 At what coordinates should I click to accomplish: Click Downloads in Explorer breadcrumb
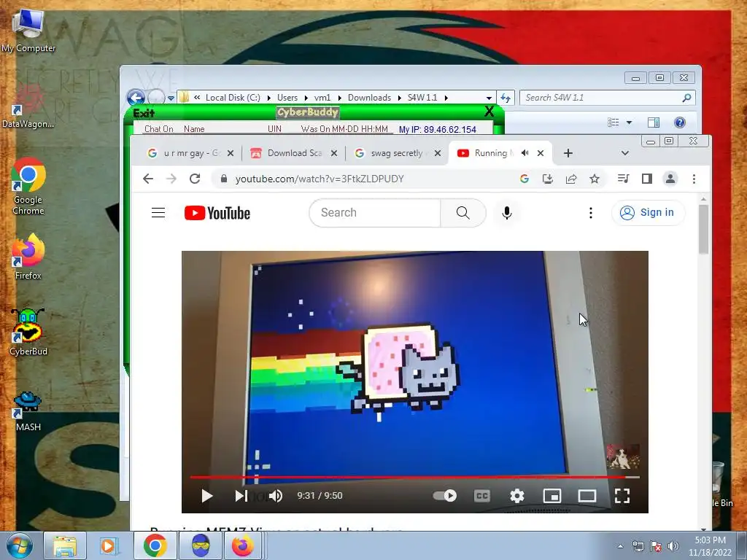[369, 97]
